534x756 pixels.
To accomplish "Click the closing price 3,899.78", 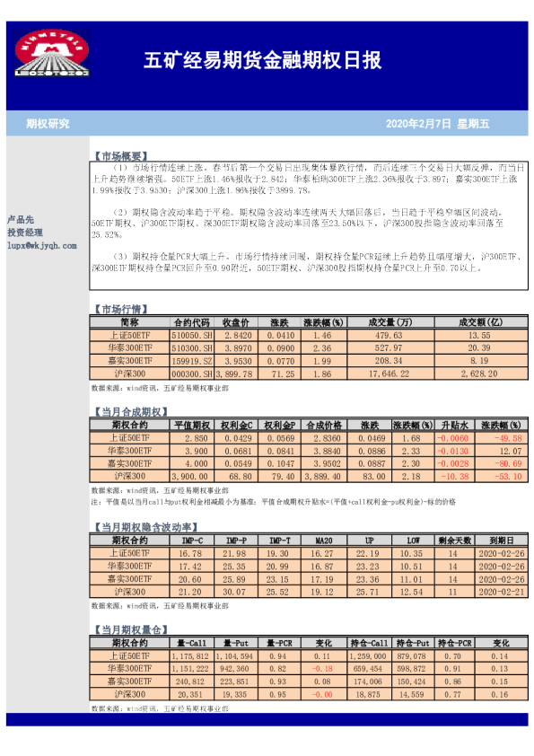I will tap(234, 374).
